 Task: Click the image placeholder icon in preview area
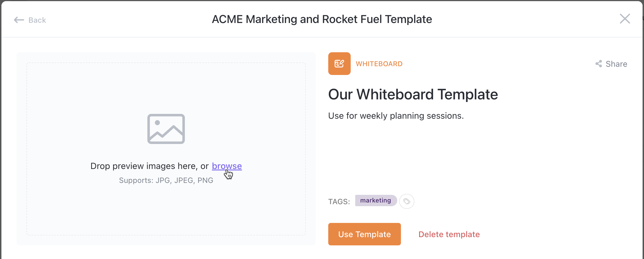166,129
